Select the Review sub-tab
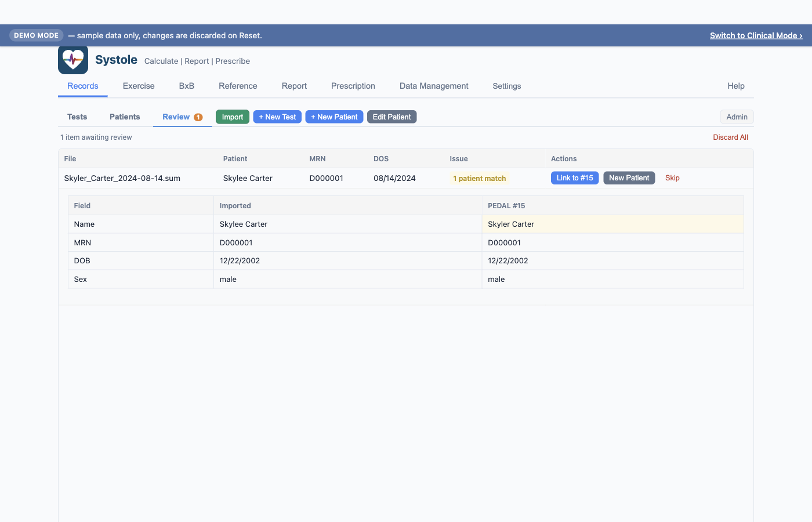The image size is (812, 522). tap(182, 117)
